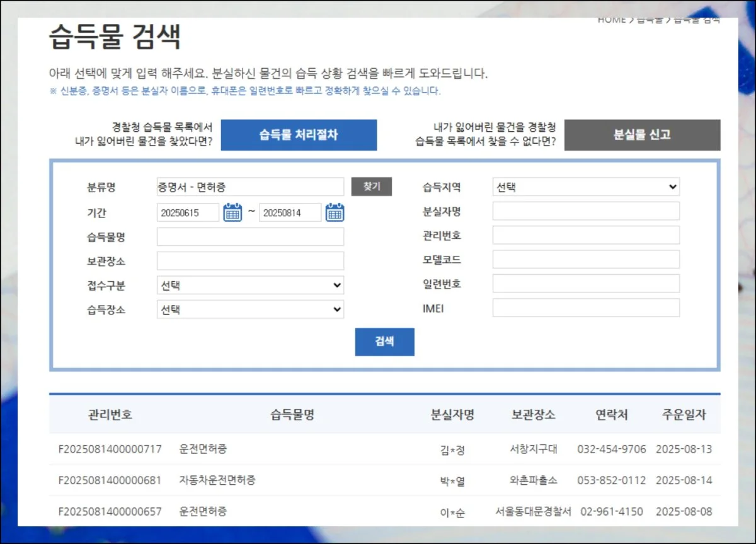
Task: Click the 찾기 category lookup button
Action: (372, 186)
